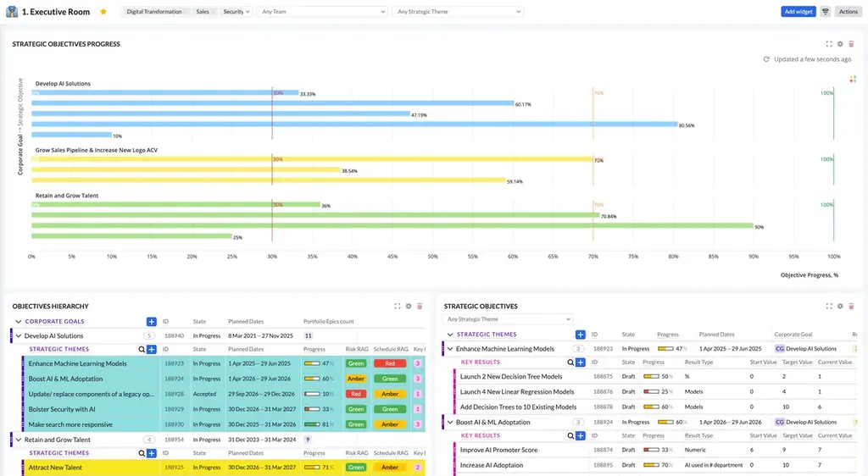Toggle the Security filter chip
868x476 pixels.
point(233,12)
